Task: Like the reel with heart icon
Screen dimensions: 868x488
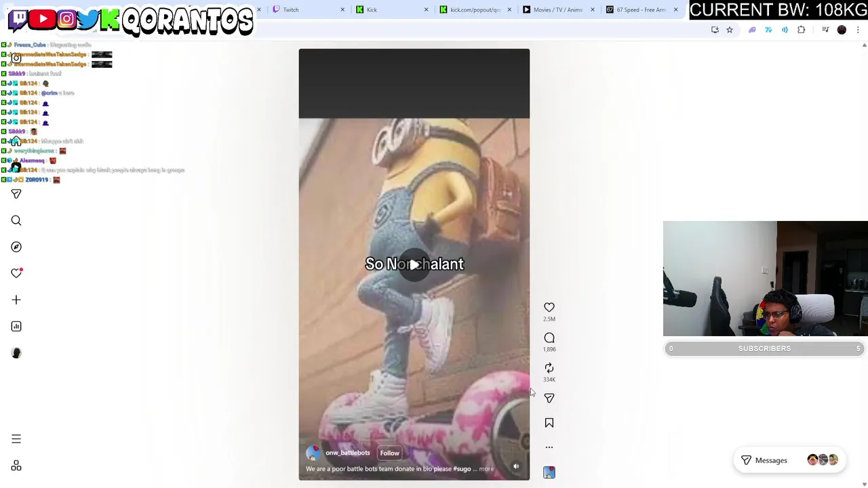Action: coord(549,307)
